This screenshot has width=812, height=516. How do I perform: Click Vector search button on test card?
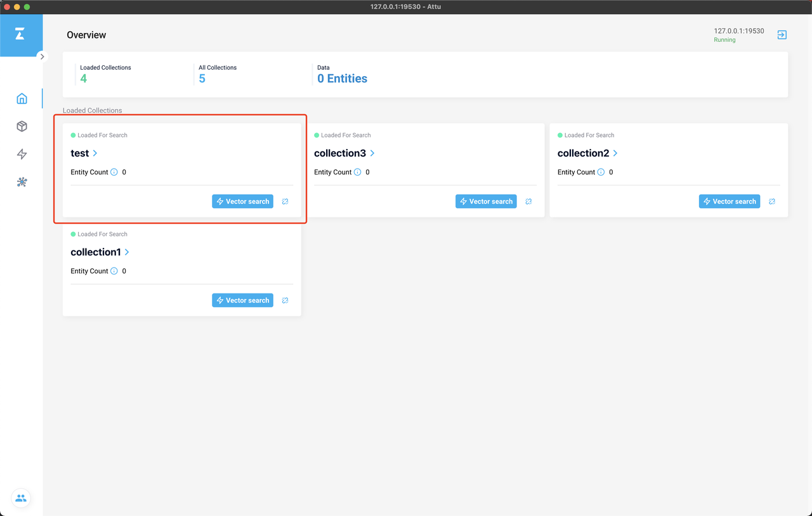click(x=242, y=202)
